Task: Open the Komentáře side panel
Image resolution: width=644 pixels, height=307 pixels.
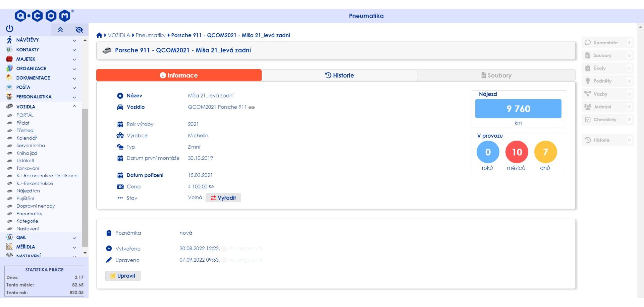Action: coord(607,43)
